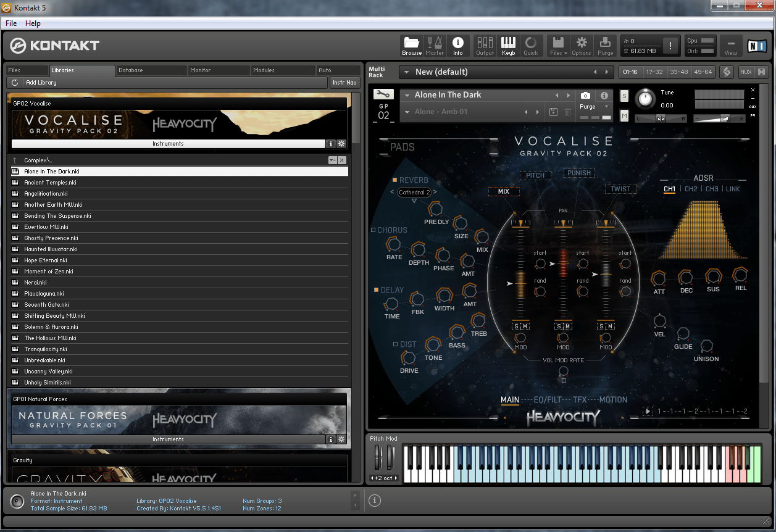Open the File menu
This screenshot has height=532, width=776.
pyautogui.click(x=11, y=23)
